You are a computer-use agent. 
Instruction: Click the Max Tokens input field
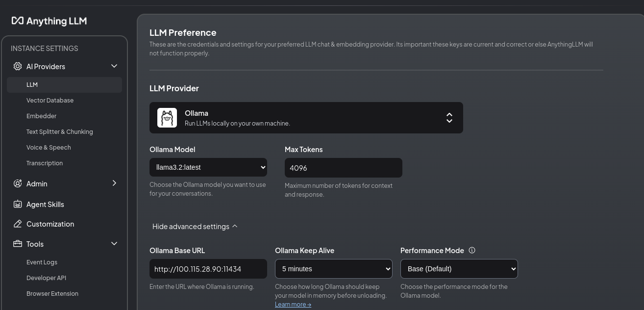click(x=344, y=168)
